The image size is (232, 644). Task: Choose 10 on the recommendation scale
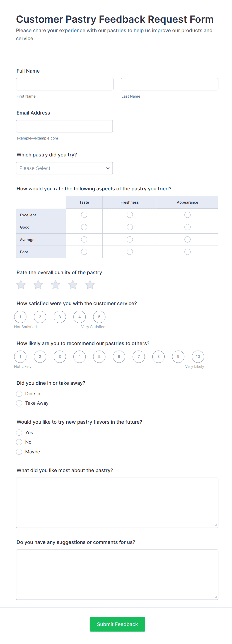point(198,357)
